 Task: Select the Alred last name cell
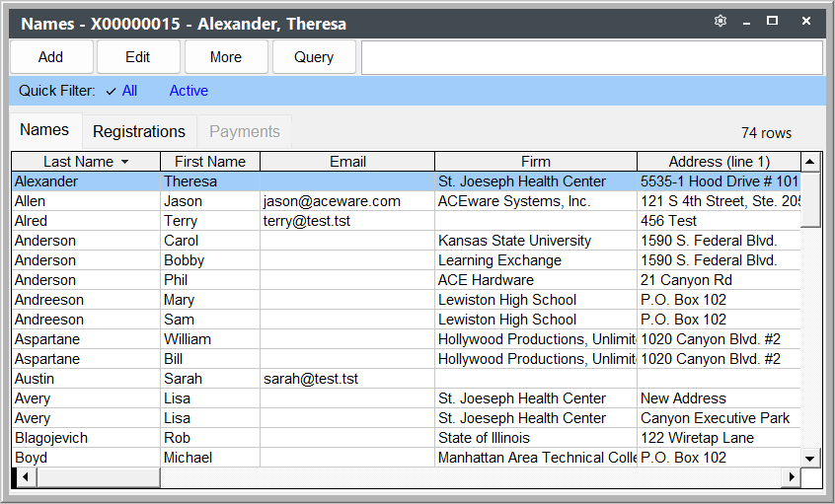pos(86,221)
